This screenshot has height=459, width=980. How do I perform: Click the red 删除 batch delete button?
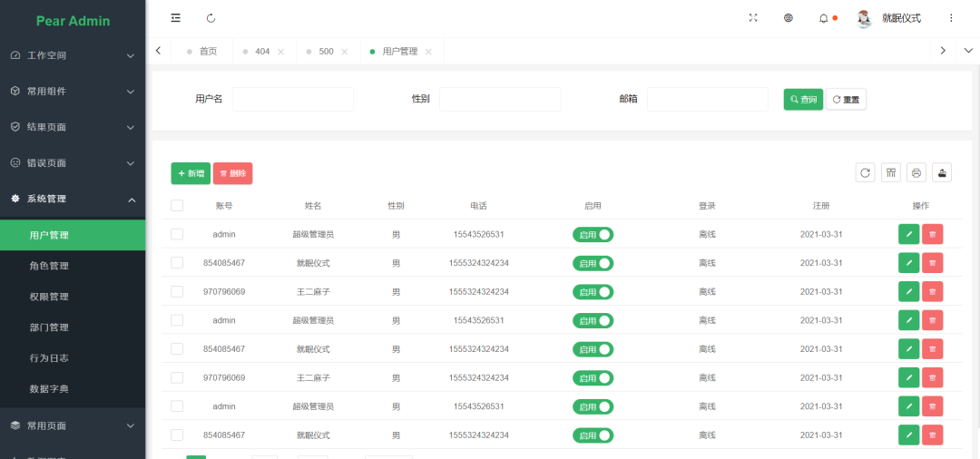pos(232,173)
